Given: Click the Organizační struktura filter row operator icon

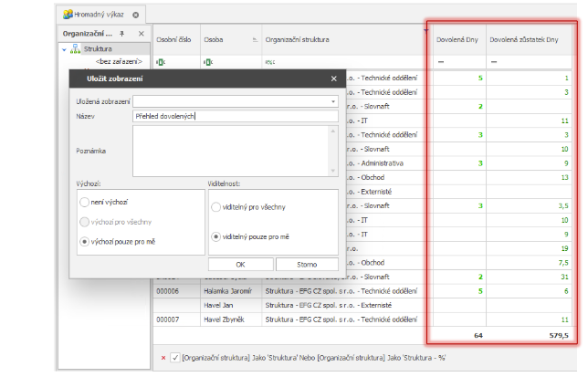Looking at the screenshot, I should [x=270, y=62].
